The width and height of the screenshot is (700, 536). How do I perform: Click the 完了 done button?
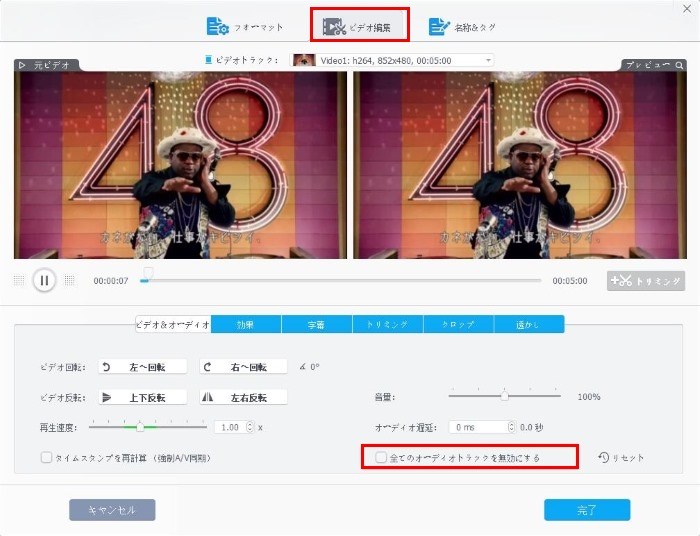[x=587, y=510]
